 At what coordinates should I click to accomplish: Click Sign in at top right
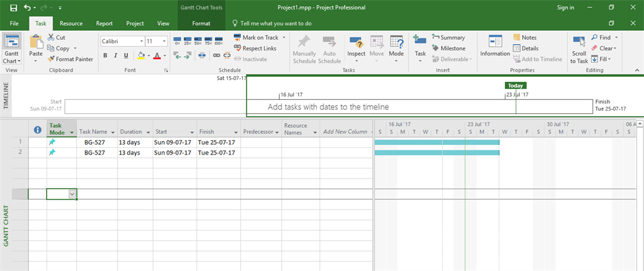coord(565,8)
